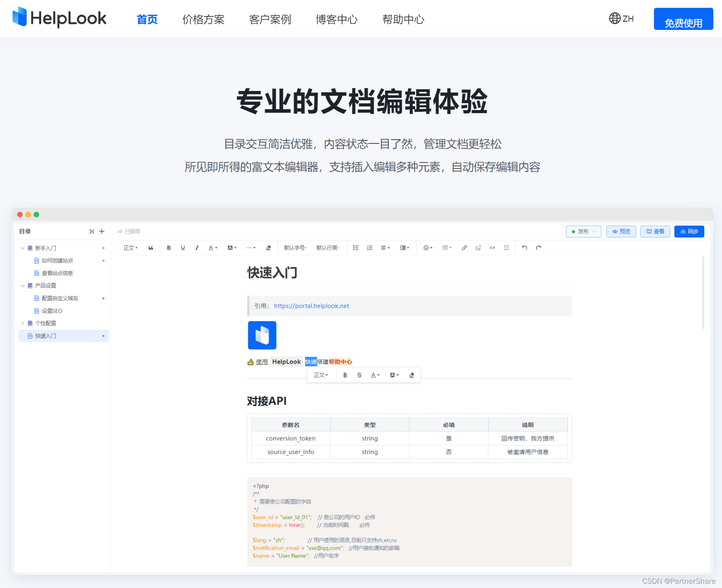Insert a code block

[492, 248]
